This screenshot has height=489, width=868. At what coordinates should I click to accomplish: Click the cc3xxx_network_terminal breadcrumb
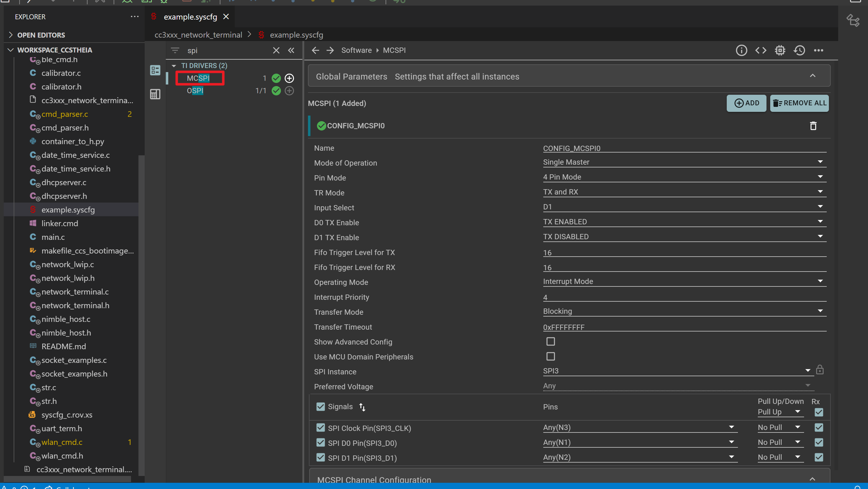(198, 35)
